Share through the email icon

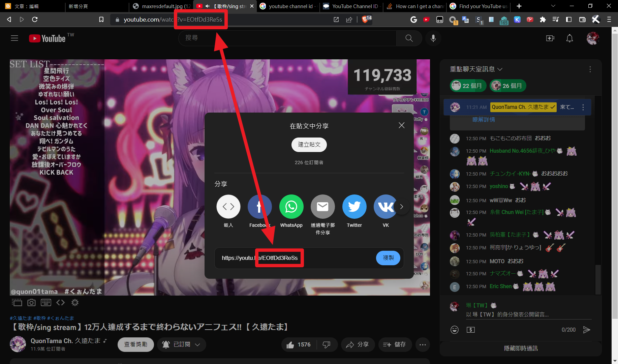point(322,207)
